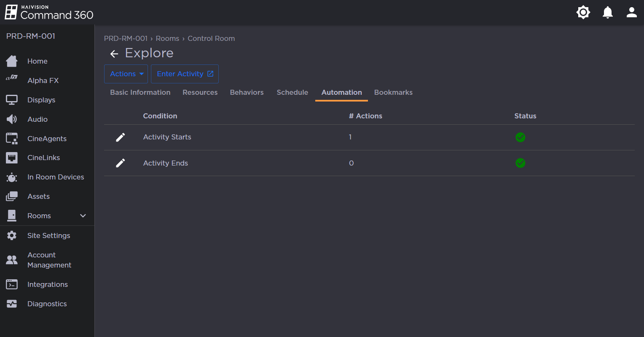Switch to the Bookmarks tab

click(393, 92)
